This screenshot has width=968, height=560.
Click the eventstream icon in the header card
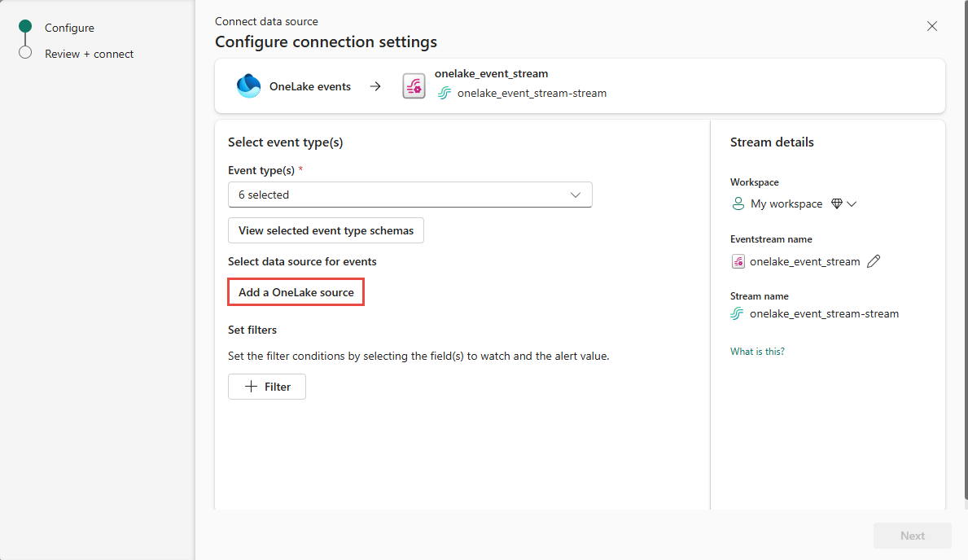point(414,86)
